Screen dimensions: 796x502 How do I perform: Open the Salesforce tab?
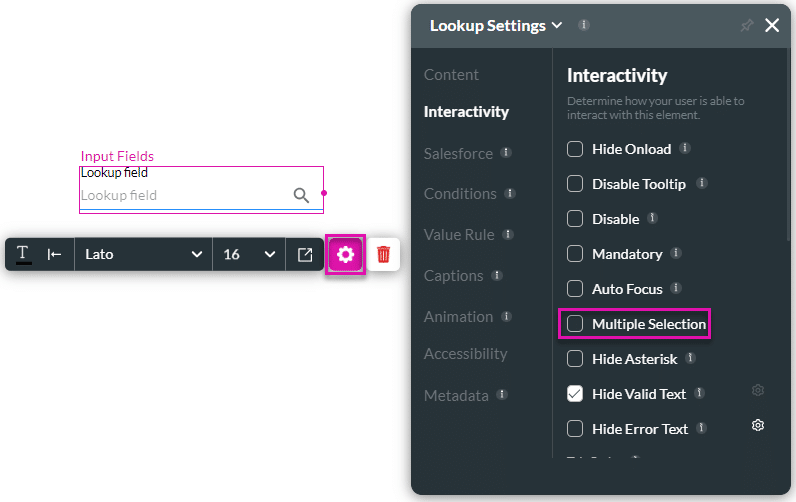[458, 153]
